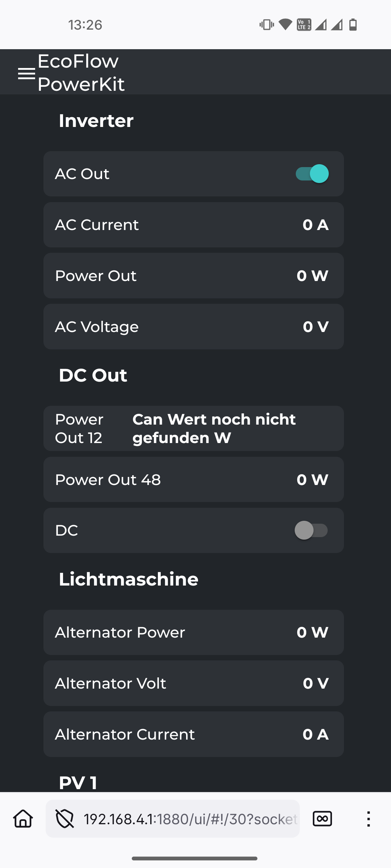Enable the DC output switch

311,530
